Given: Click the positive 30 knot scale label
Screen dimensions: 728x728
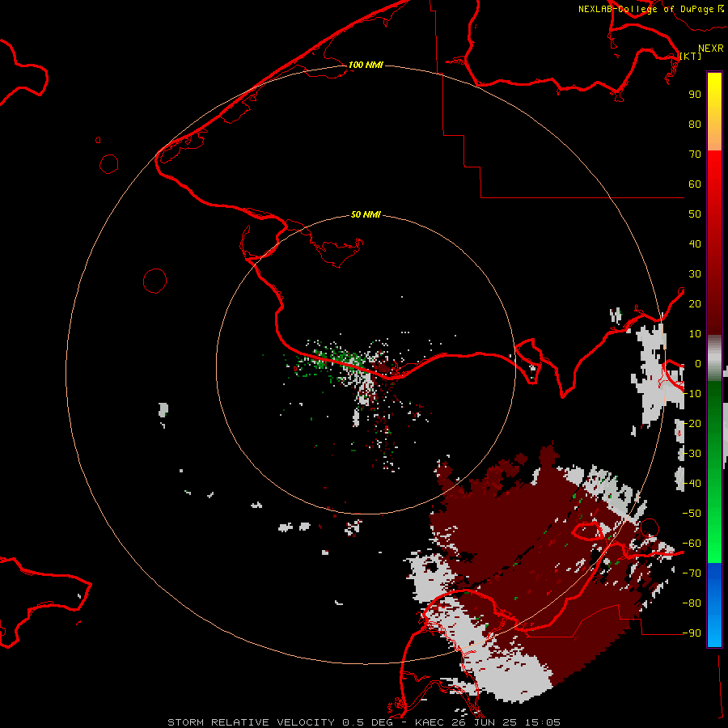Looking at the screenshot, I should [x=695, y=274].
